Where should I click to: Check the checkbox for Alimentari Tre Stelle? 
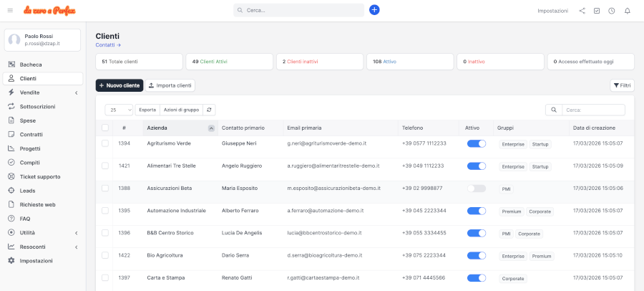(105, 166)
